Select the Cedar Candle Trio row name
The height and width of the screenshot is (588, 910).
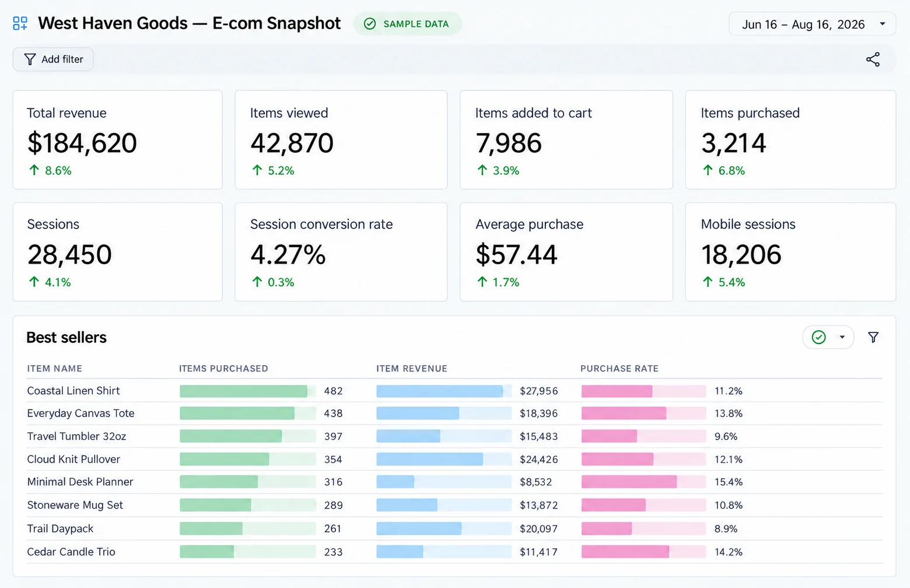pos(71,552)
